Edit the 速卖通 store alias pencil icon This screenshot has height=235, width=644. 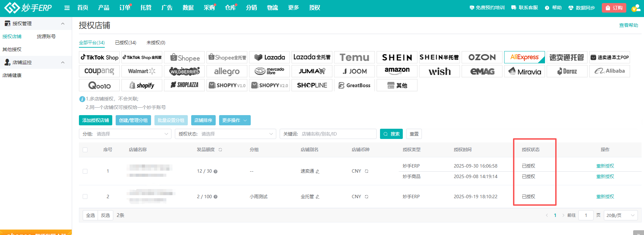click(317, 172)
